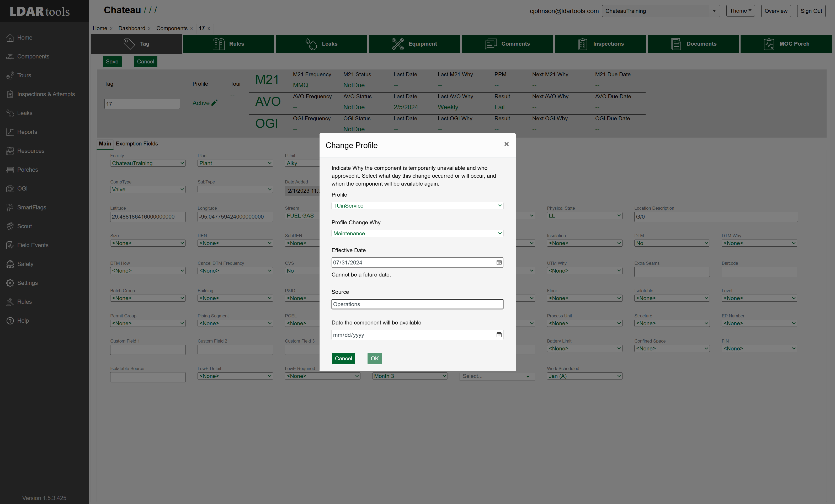The height and width of the screenshot is (504, 835).
Task: Click the Scout sidebar icon
Action: point(10,226)
